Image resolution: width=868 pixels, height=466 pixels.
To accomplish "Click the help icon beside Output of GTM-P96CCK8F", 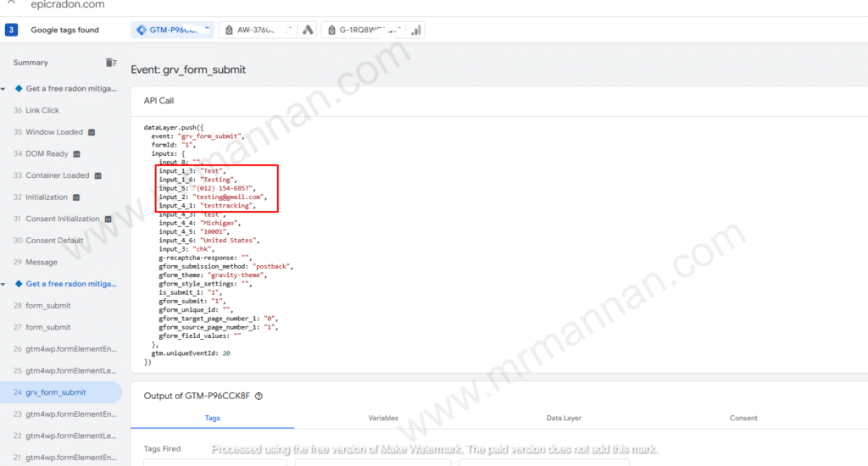I will coord(259,396).
